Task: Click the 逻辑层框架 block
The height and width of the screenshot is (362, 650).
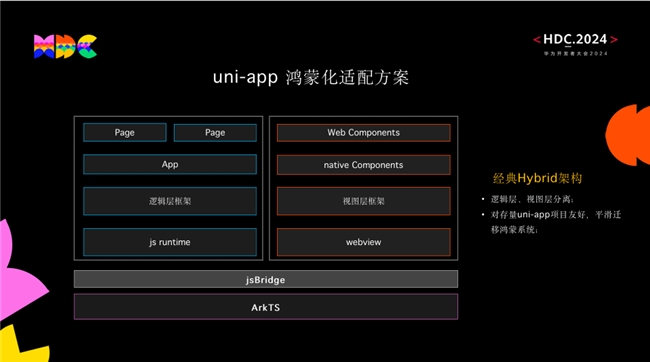Action: pyautogui.click(x=170, y=201)
